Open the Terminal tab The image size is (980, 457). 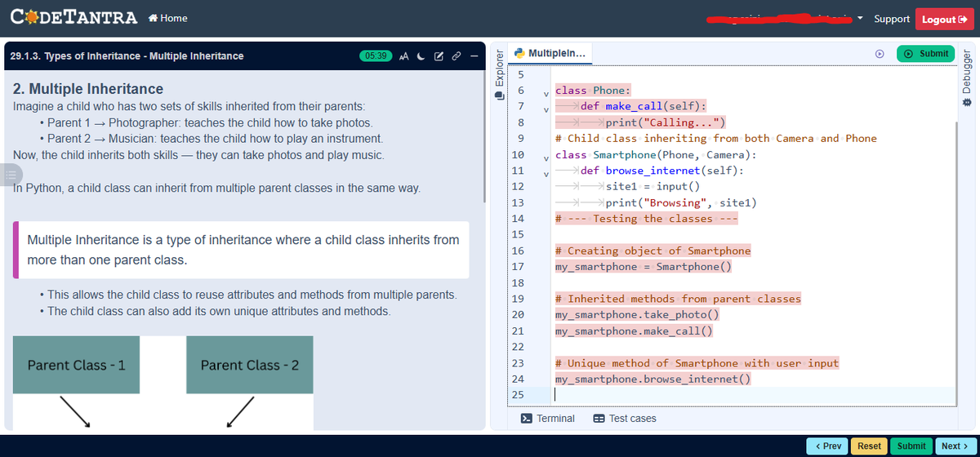pyautogui.click(x=548, y=419)
